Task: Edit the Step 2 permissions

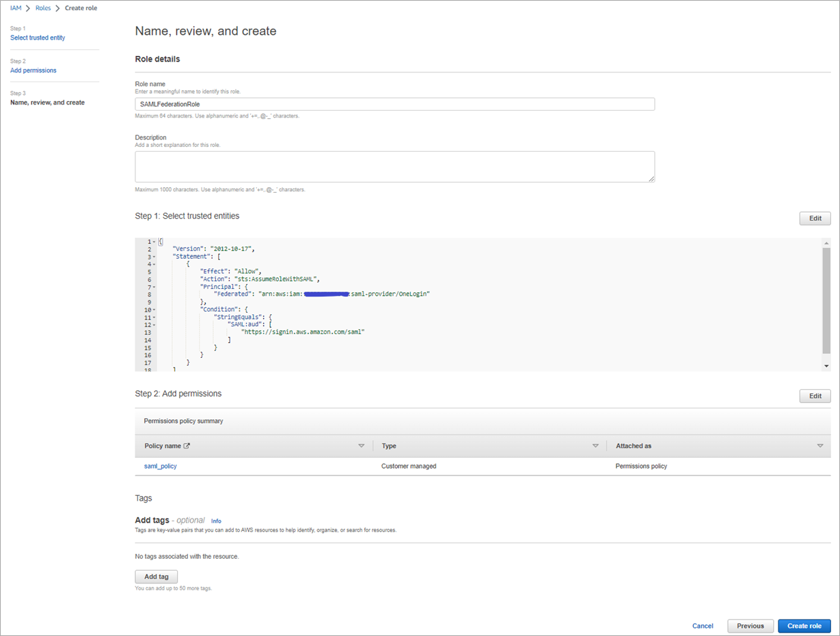Action: point(815,396)
